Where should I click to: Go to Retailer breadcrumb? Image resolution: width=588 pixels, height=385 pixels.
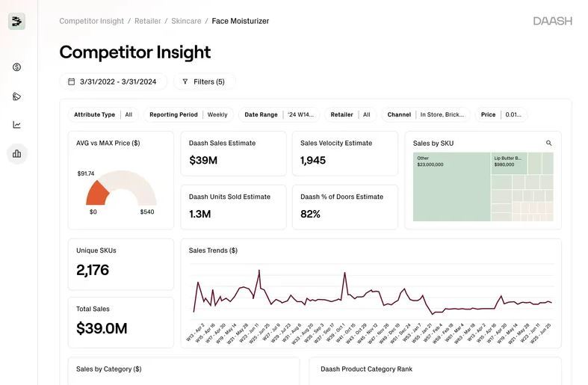(147, 21)
